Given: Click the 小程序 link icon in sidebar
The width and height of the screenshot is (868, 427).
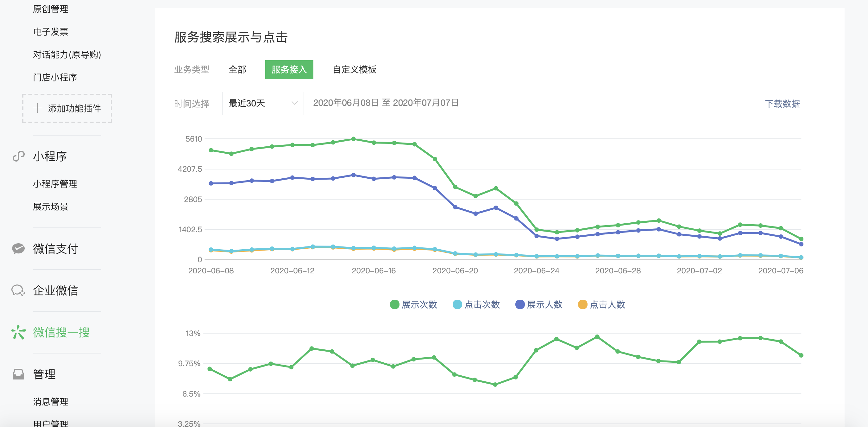Looking at the screenshot, I should (x=19, y=156).
